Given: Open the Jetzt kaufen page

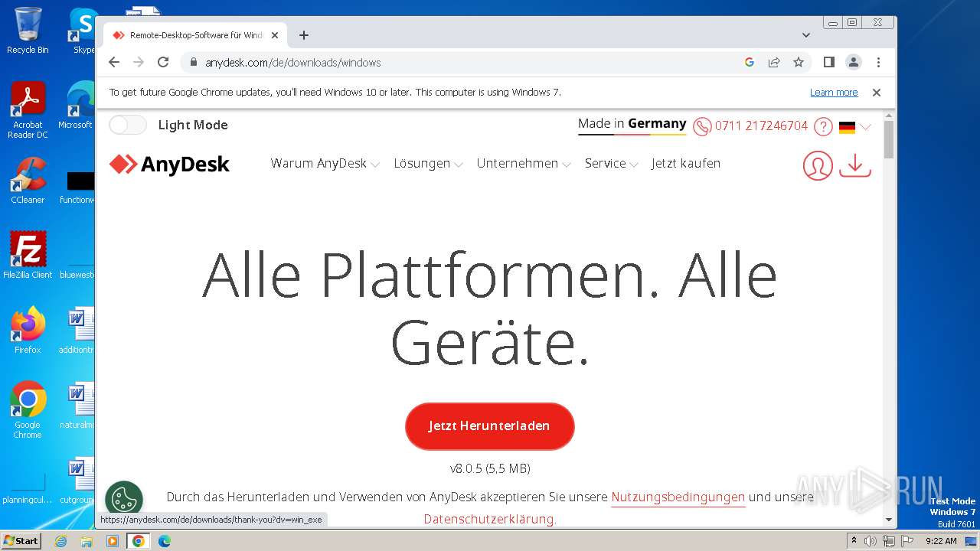Looking at the screenshot, I should 686,164.
